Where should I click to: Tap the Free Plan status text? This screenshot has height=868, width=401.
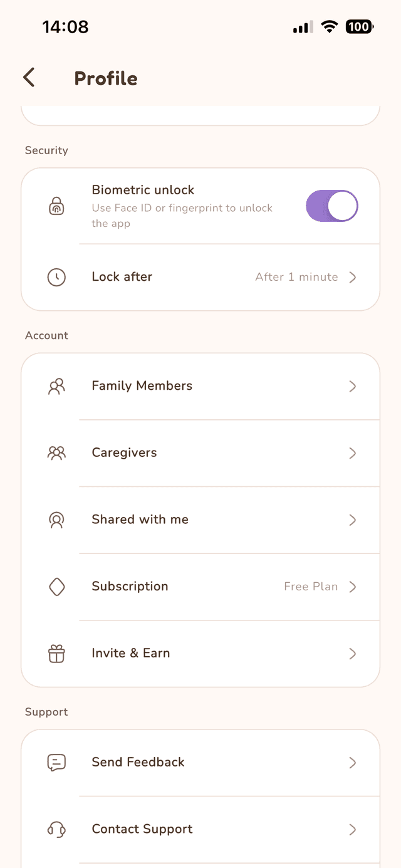point(311,587)
